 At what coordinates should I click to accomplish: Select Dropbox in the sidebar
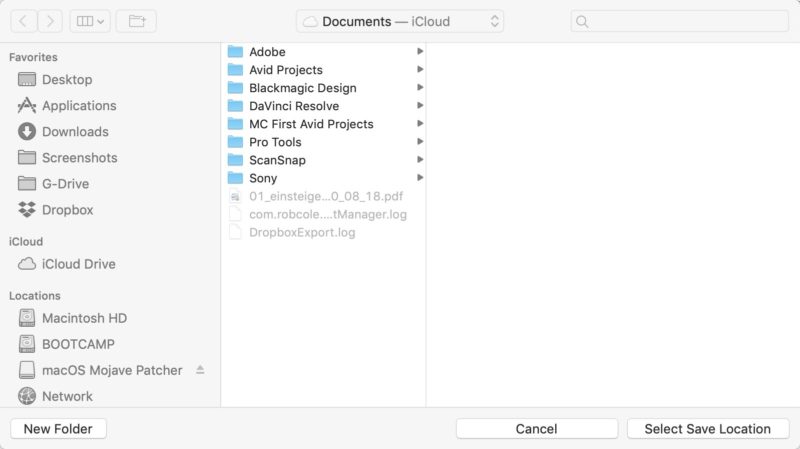pos(68,210)
